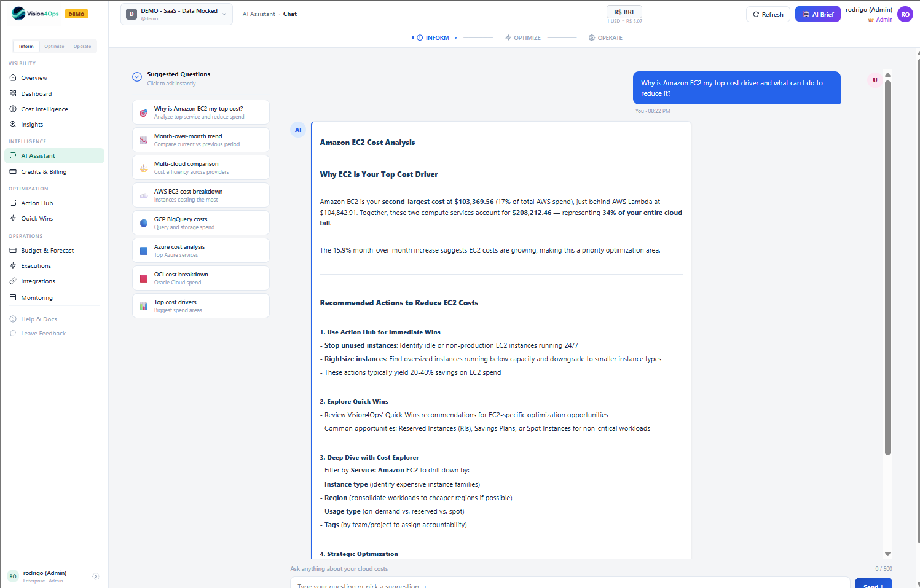Switch sidebar to Operate mode
920x588 pixels.
82,46
